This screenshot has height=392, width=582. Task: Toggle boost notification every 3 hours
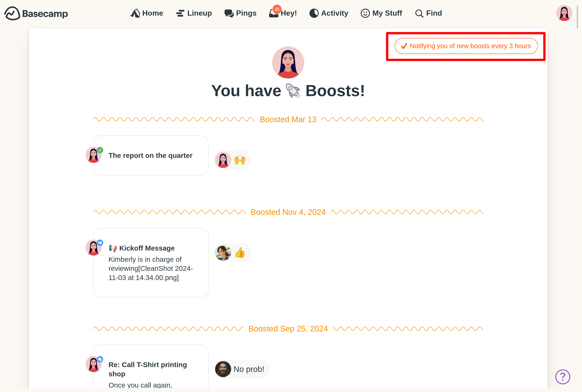(x=466, y=46)
